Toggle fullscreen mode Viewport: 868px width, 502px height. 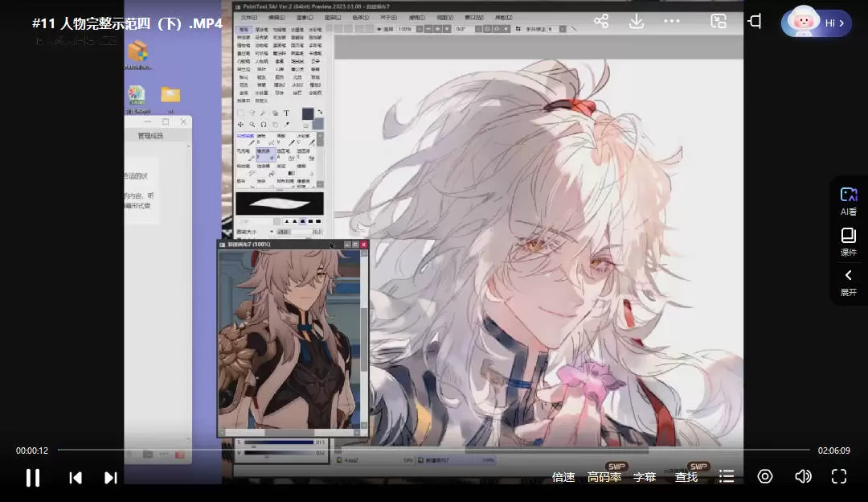[839, 476]
